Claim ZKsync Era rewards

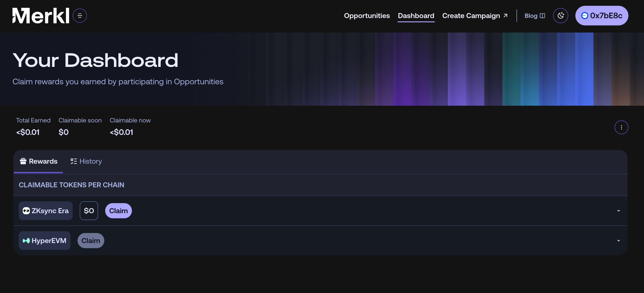click(118, 211)
